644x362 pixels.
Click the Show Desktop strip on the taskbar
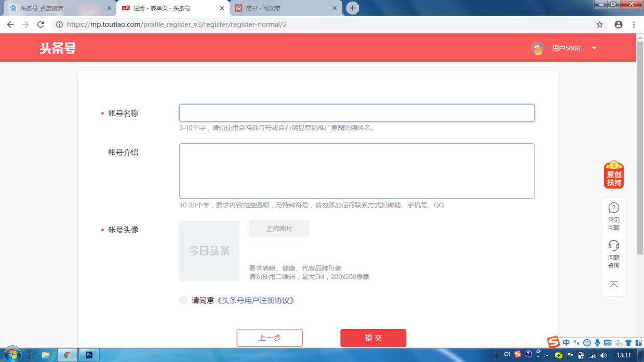641,355
